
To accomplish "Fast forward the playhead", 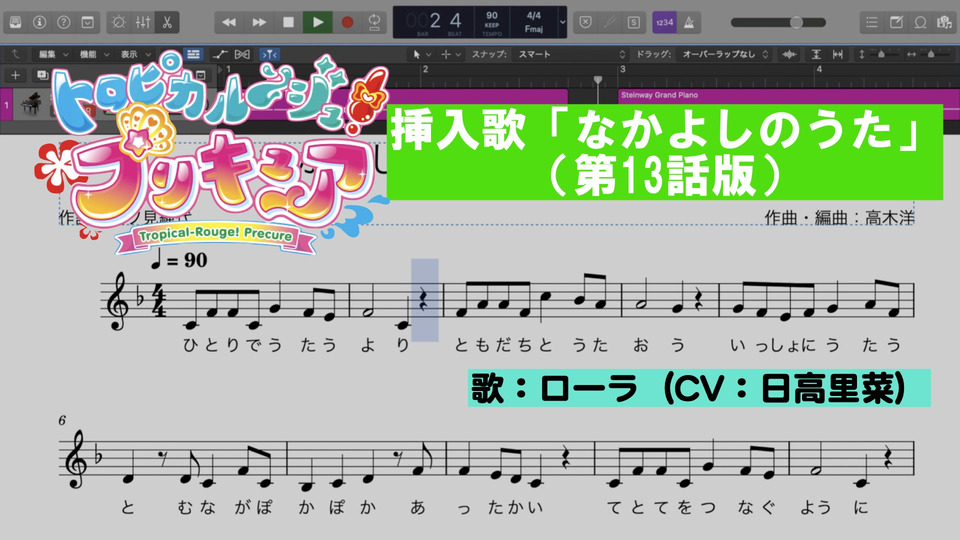I will pos(259,23).
